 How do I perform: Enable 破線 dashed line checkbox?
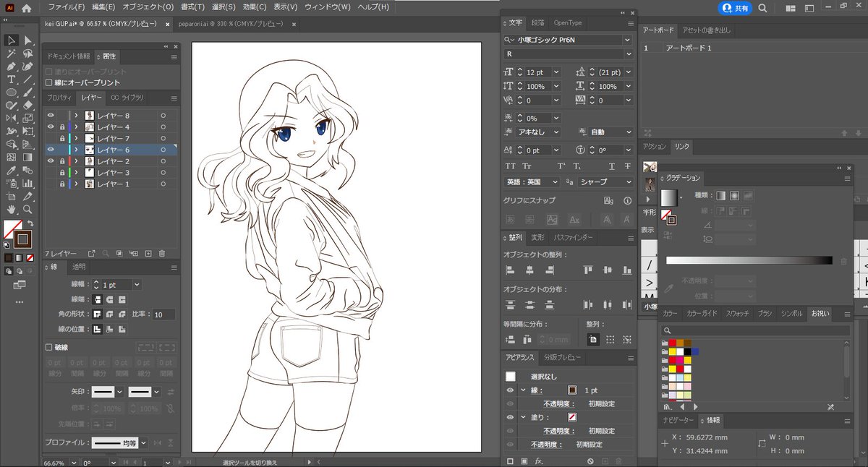(49, 347)
